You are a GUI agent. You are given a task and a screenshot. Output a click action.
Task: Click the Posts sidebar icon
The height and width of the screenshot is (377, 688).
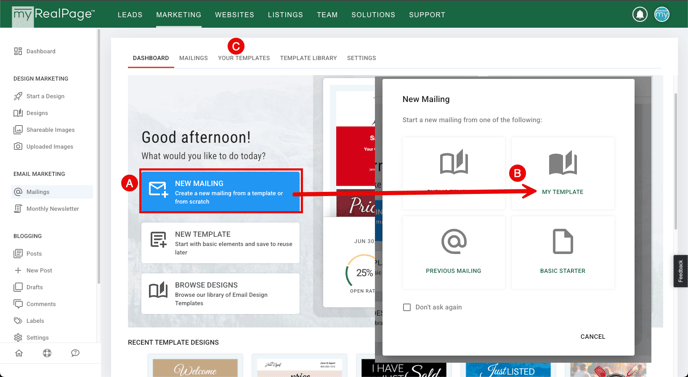[18, 254]
